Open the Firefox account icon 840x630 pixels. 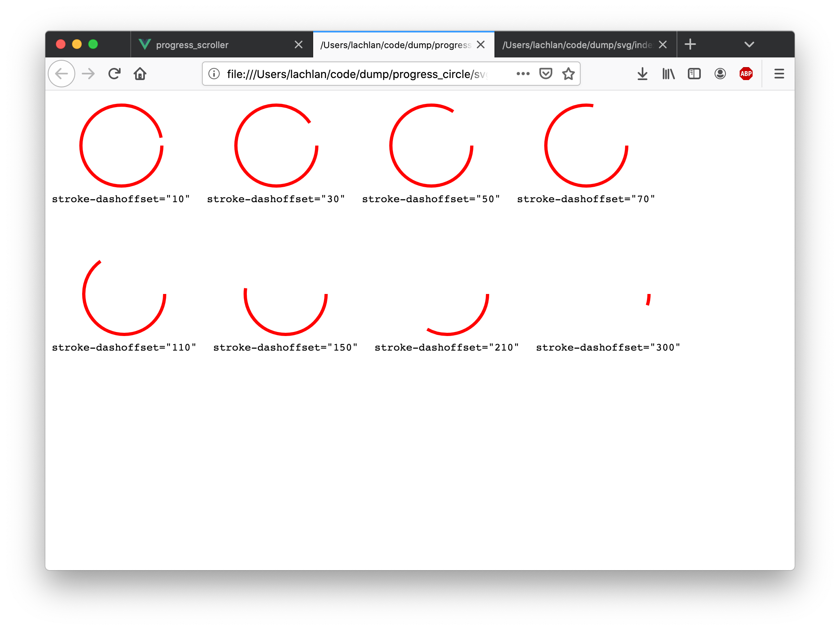point(720,74)
